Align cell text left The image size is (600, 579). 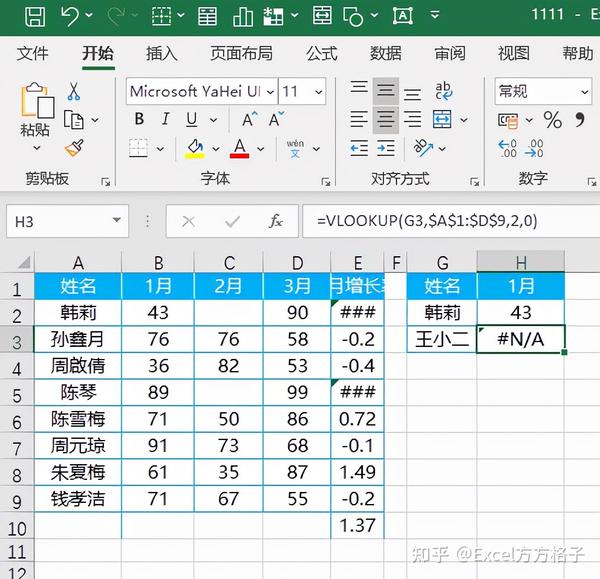pyautogui.click(x=359, y=119)
